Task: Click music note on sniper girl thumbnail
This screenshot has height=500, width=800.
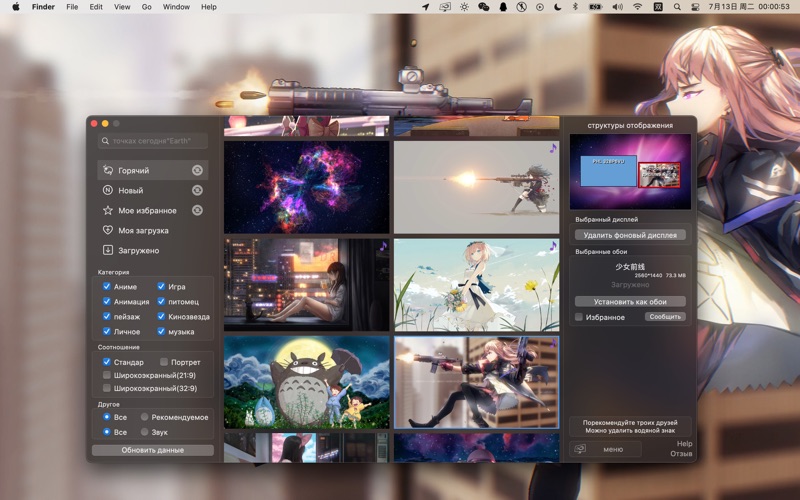Action: pyautogui.click(x=553, y=148)
